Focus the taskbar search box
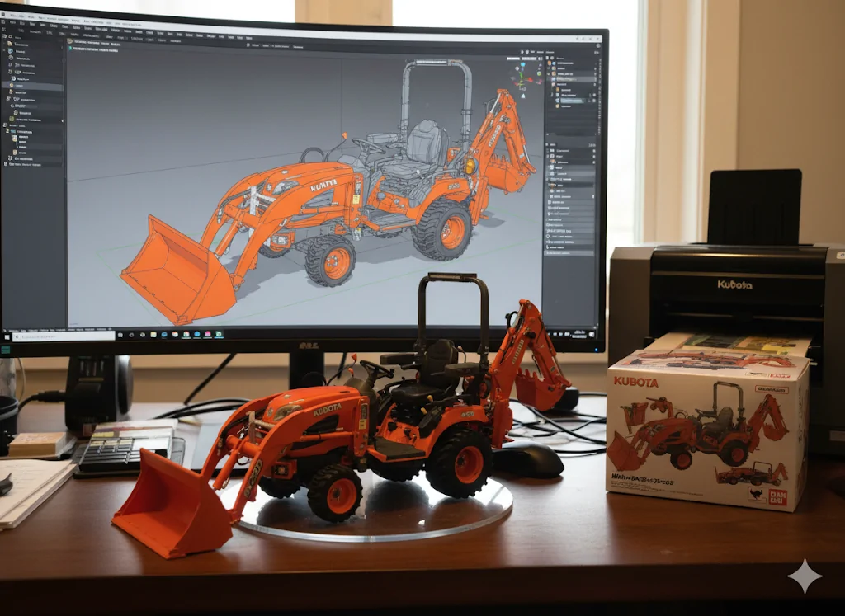 click(64, 336)
